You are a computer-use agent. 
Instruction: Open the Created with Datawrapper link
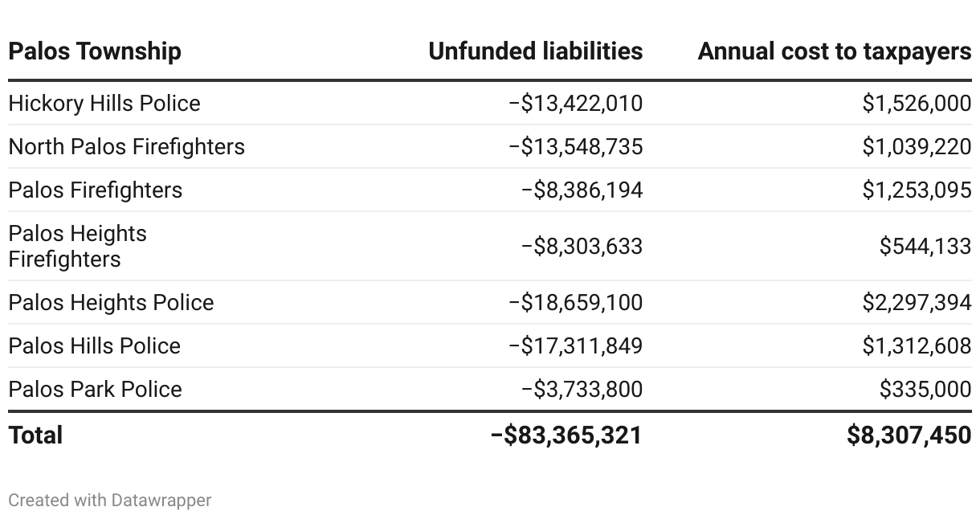click(109, 500)
